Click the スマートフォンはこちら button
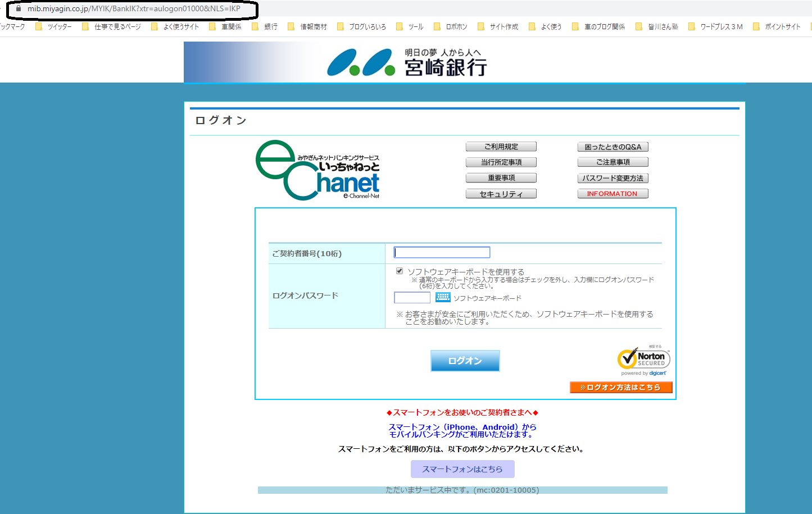Screen dimensions: 812x514 (x=462, y=469)
